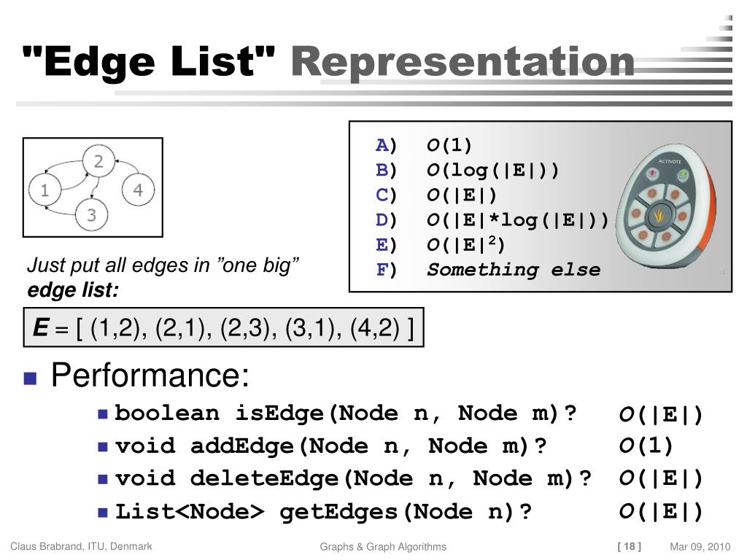Click node 1 in the graph diagram
This screenshot has height=560, width=747.
point(44,190)
